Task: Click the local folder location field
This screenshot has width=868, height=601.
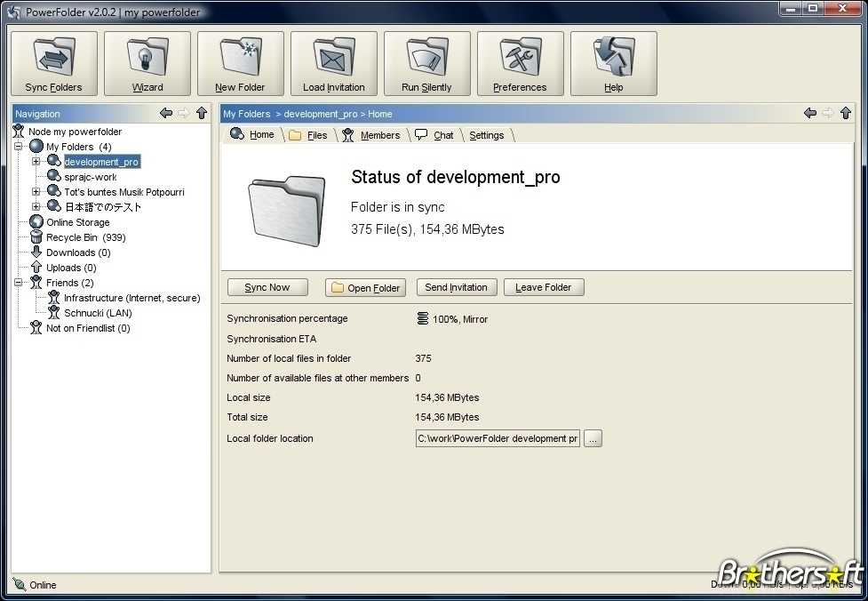Action: coord(498,438)
